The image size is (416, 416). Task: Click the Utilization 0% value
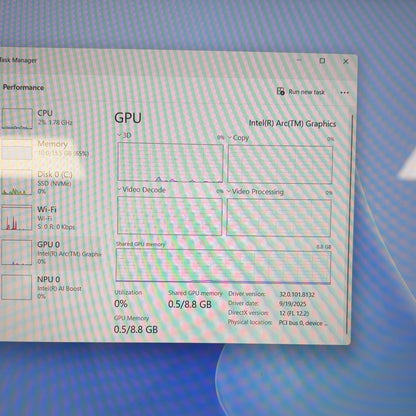[x=121, y=304]
